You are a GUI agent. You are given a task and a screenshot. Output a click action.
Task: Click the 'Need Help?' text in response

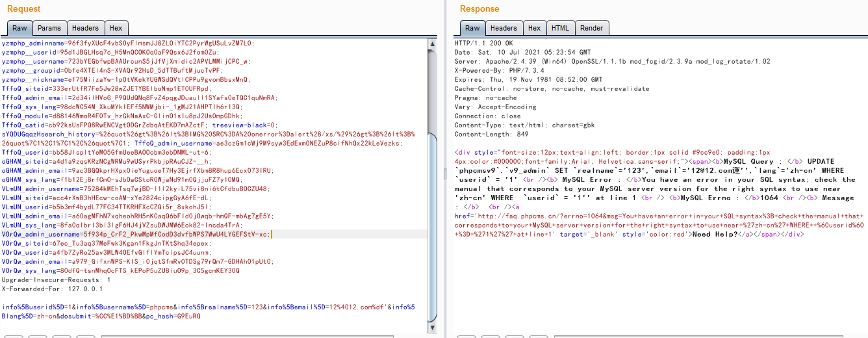coord(715,234)
